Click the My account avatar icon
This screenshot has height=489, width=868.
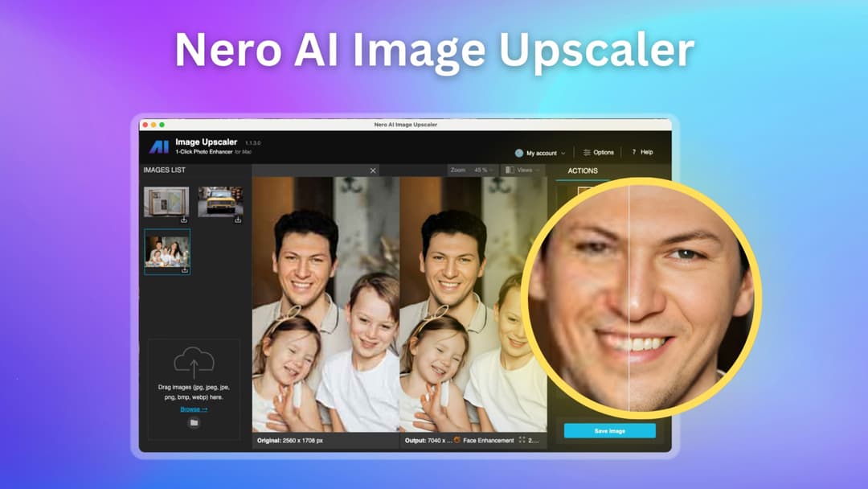519,153
